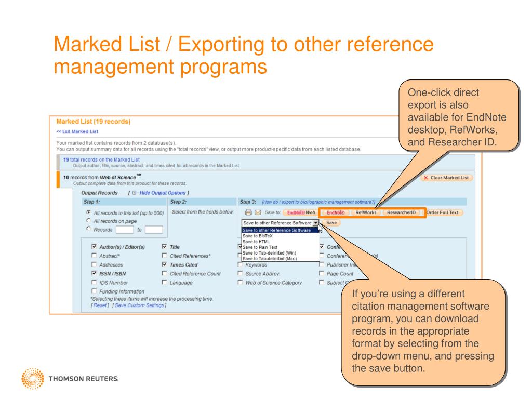Click the Thomson Reuters logo

70,378
